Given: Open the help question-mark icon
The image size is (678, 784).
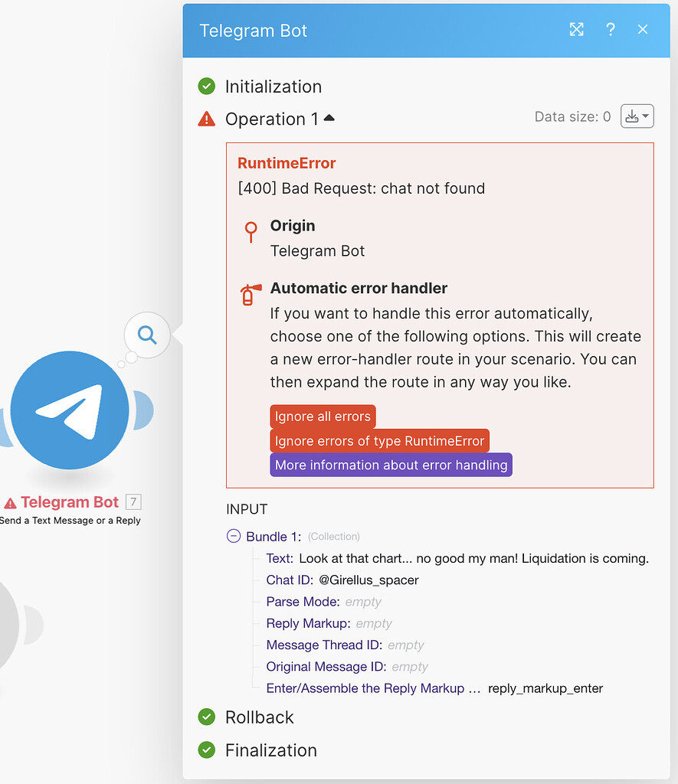Looking at the screenshot, I should point(611,30).
